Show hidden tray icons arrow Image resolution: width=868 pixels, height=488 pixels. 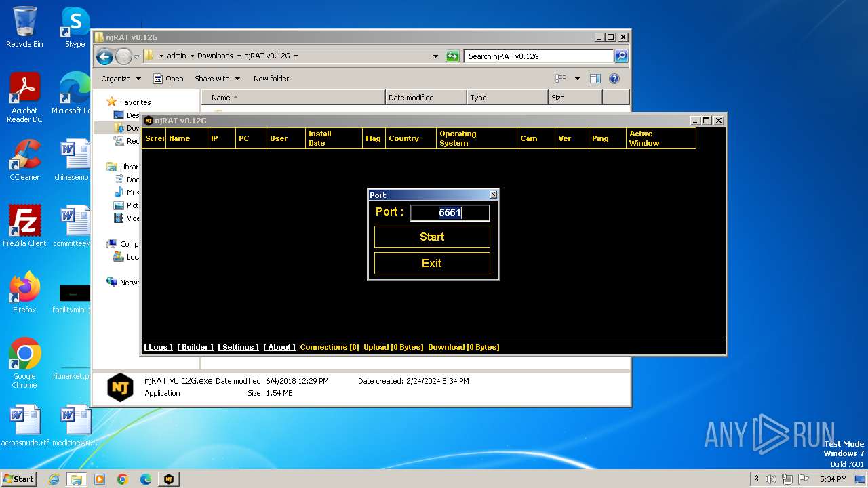[756, 479]
